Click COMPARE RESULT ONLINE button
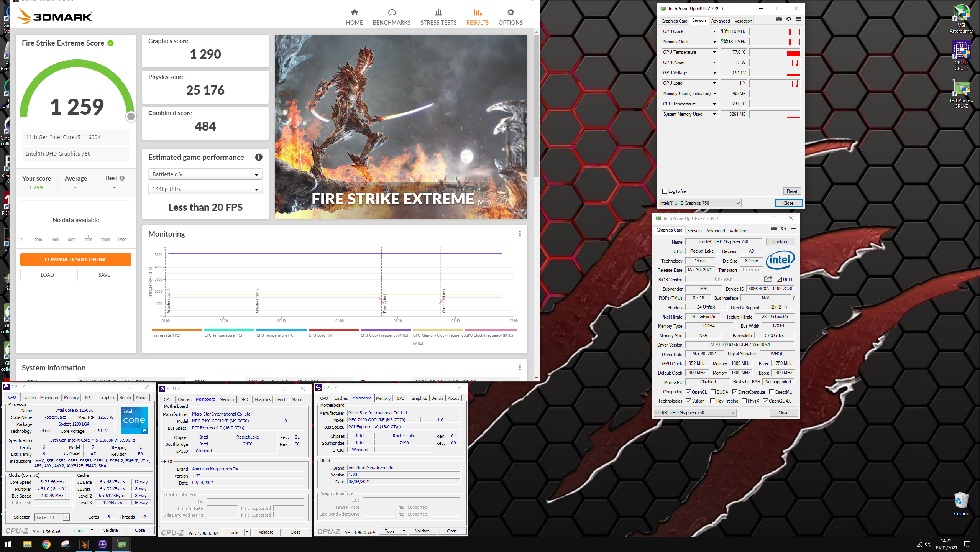The image size is (980, 552). pos(76,260)
